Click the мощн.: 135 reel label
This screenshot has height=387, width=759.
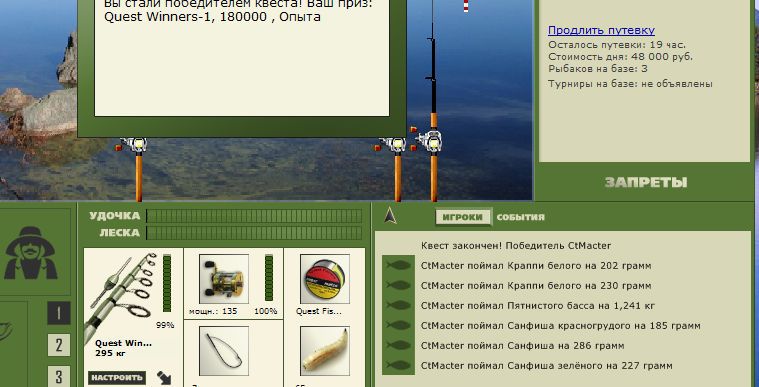tap(214, 311)
